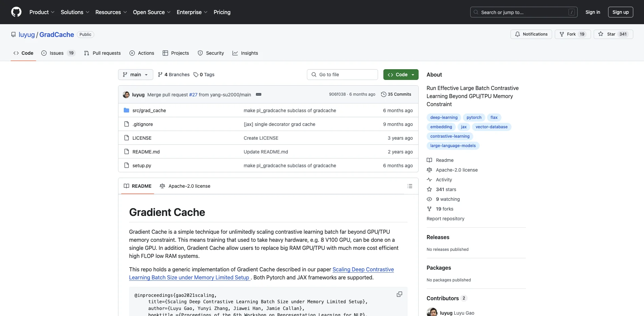Click the Sign up button
Screen dimensions: 644x316
tap(621, 12)
